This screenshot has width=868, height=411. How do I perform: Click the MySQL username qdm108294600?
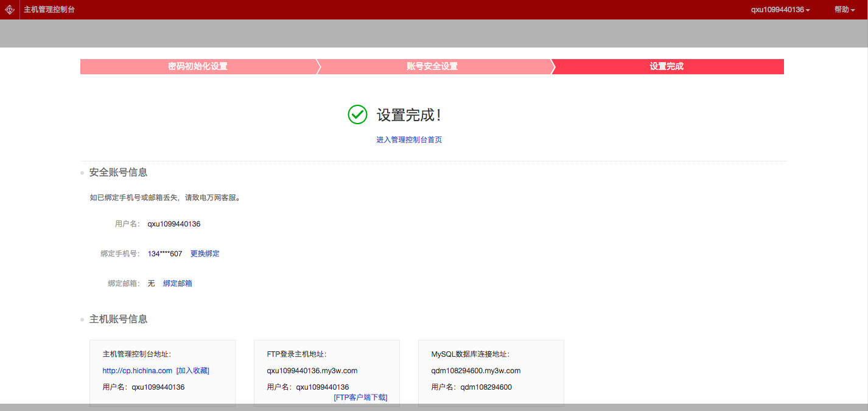point(486,387)
